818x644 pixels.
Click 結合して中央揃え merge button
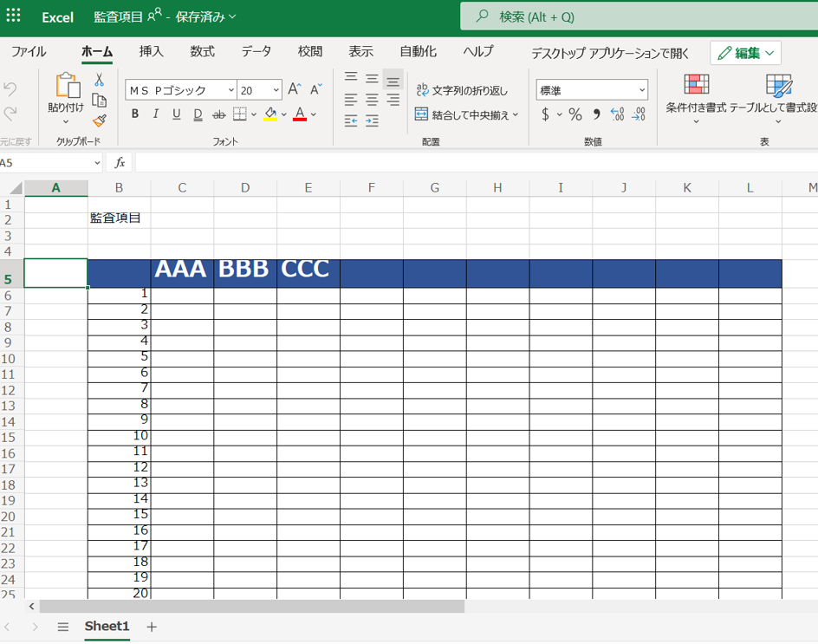point(462,114)
